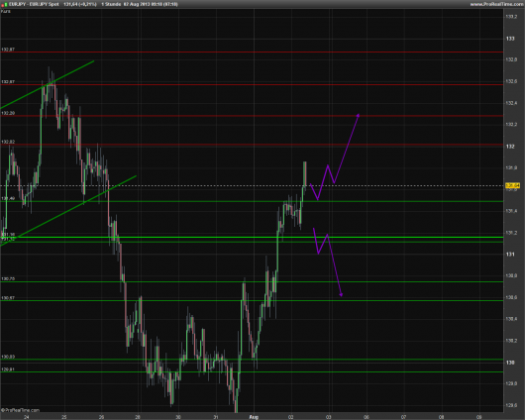Open the www.ProRealTime.com link at top right
The height and width of the screenshot is (420, 525).
pyautogui.click(x=496, y=4)
